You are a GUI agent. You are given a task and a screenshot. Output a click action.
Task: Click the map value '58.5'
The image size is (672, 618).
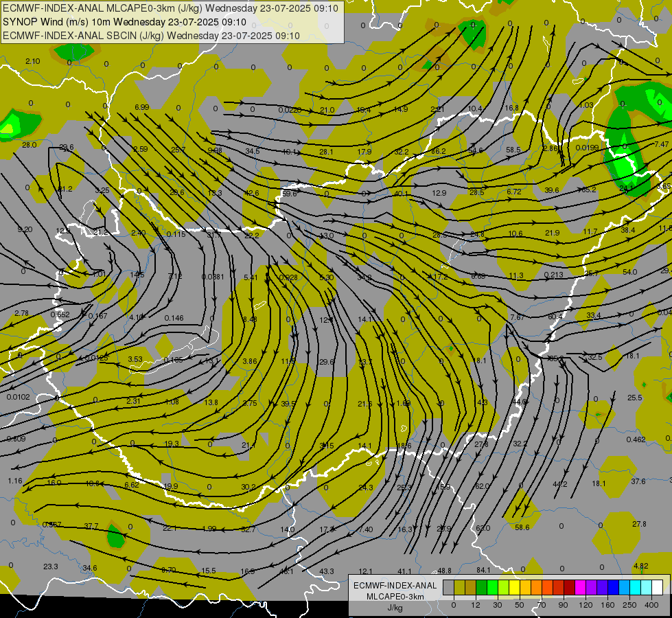pos(513,150)
